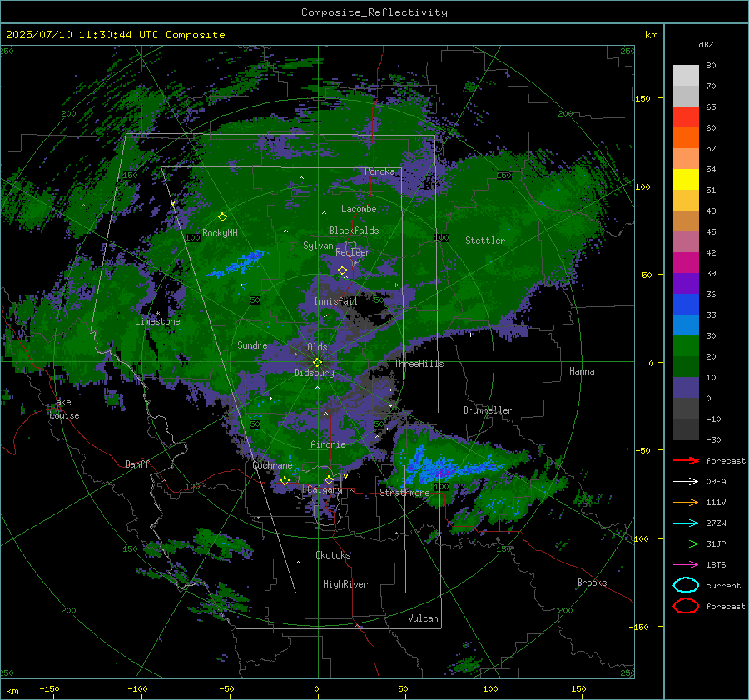
Task: Click the dark orange swatch below 60
Action: click(686, 137)
